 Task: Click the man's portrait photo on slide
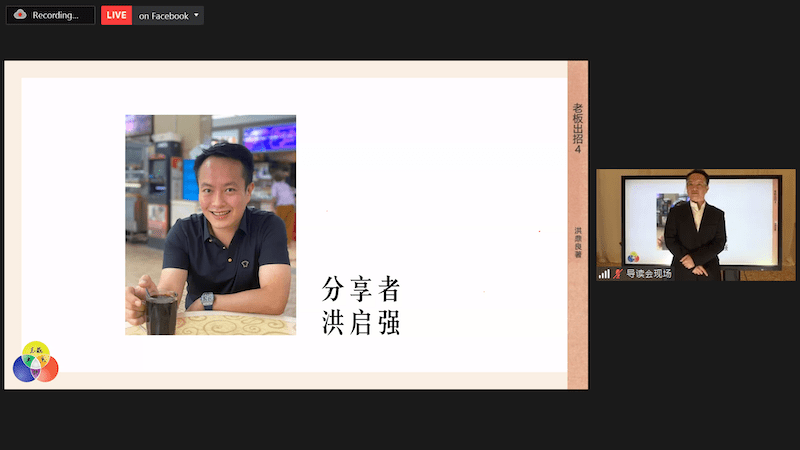point(210,224)
